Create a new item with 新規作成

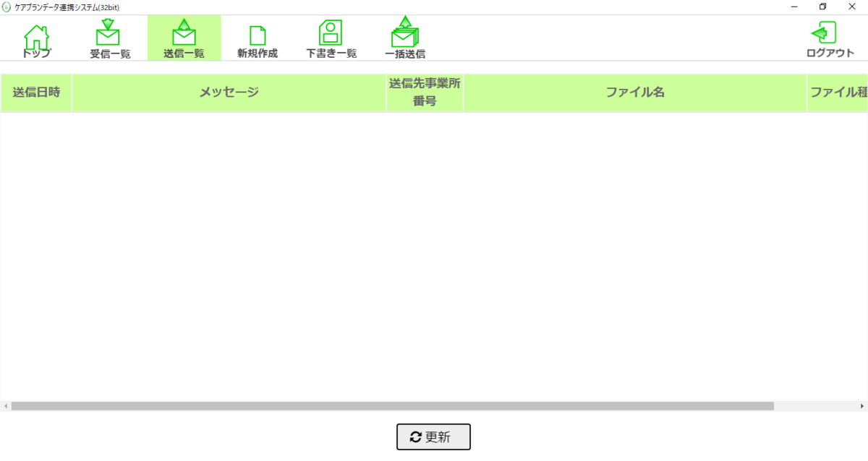tap(258, 40)
